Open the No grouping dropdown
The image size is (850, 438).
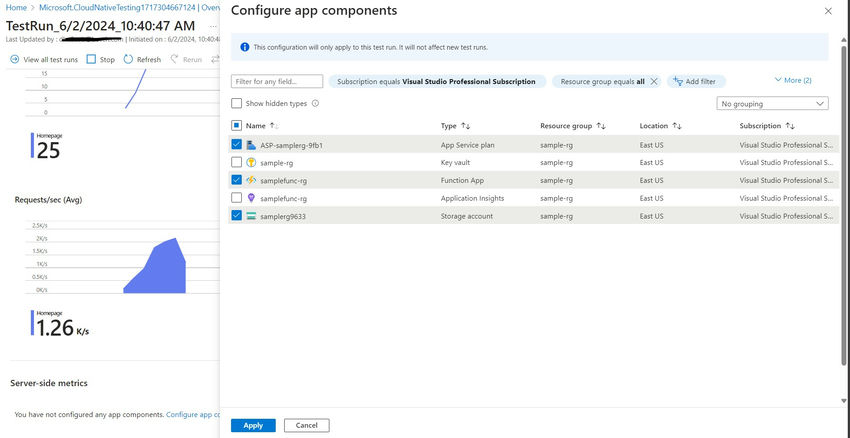tap(774, 103)
